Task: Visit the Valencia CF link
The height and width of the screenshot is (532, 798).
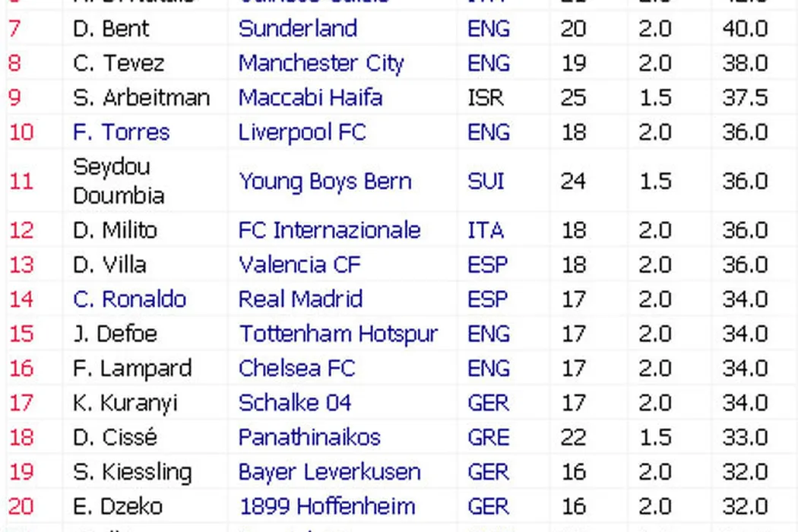Action: point(299,264)
